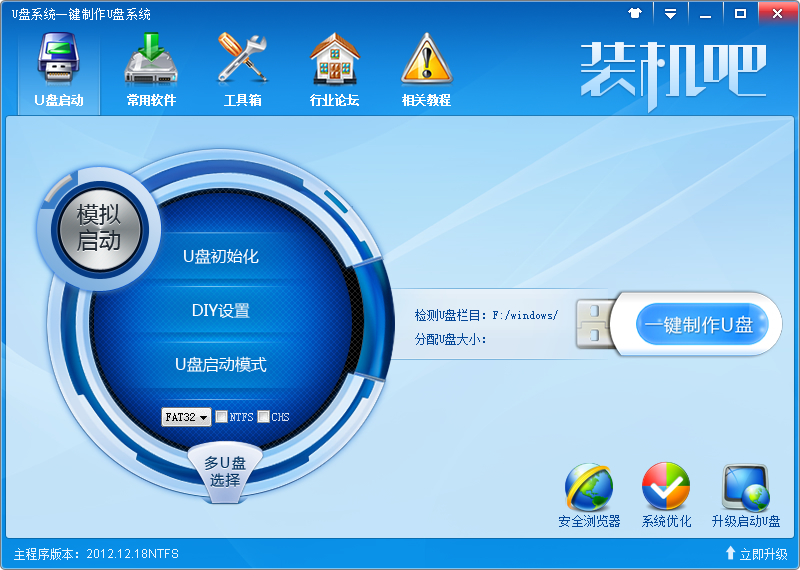
Task: Click the skin (shirt) icon in title bar
Action: point(635,13)
